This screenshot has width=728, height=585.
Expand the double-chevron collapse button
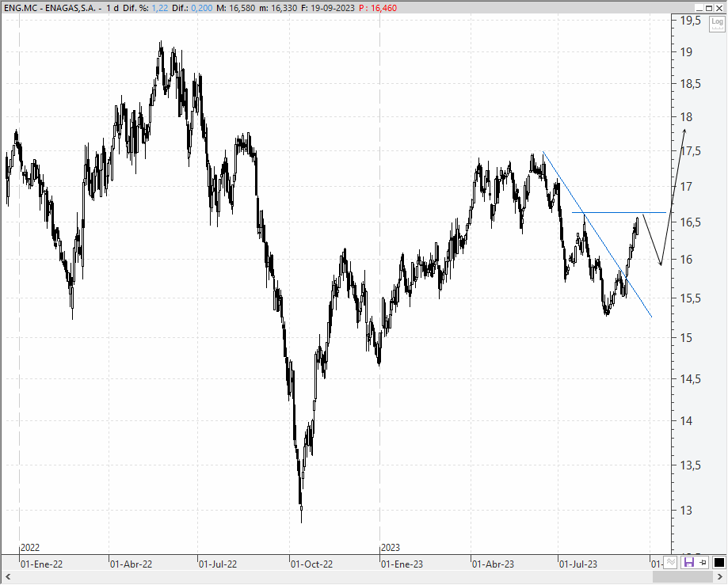(670, 563)
